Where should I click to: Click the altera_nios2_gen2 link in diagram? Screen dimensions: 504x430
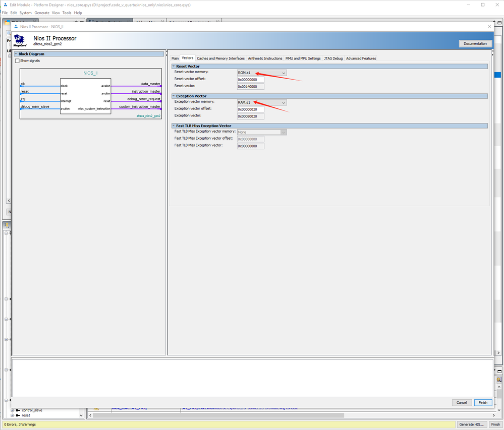click(x=148, y=116)
